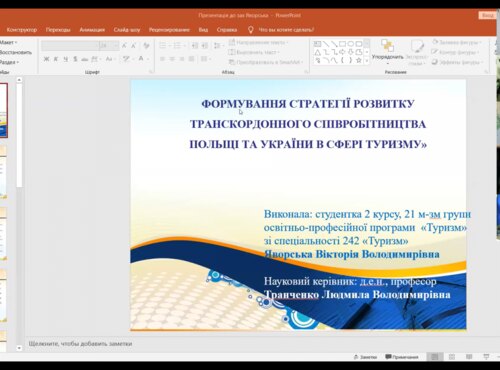Open the Справка tab
Screen dimensions: 500x370
[227, 30]
